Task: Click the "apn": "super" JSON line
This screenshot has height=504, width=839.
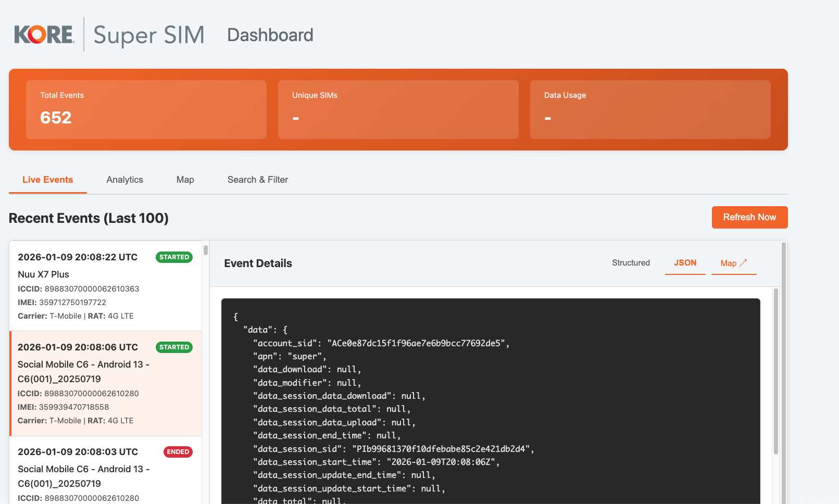Action: coord(290,356)
